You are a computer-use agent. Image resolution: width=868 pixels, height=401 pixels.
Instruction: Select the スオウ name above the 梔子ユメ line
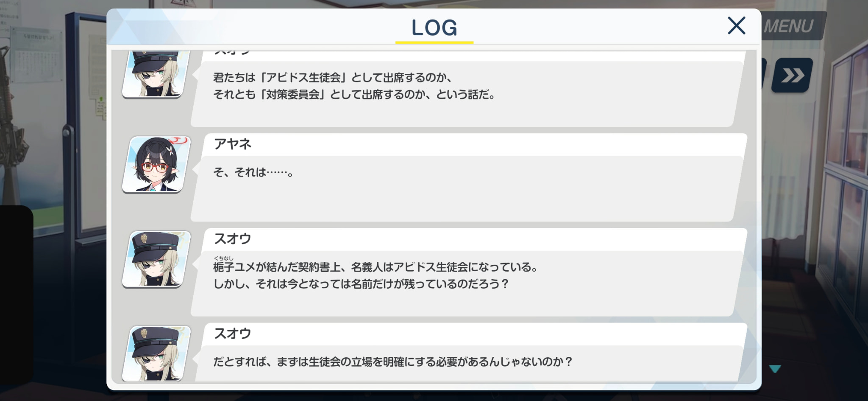(x=233, y=239)
